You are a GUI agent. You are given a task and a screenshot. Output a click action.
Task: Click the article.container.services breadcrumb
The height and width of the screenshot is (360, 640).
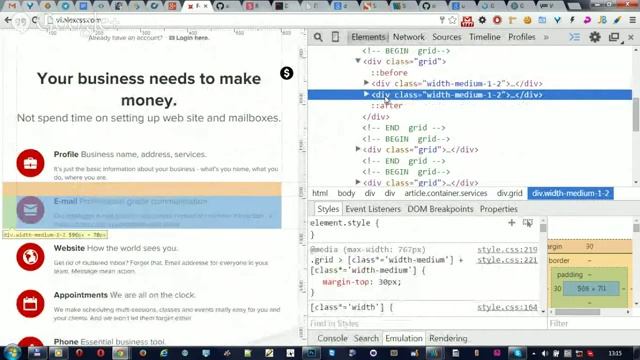[x=446, y=193]
